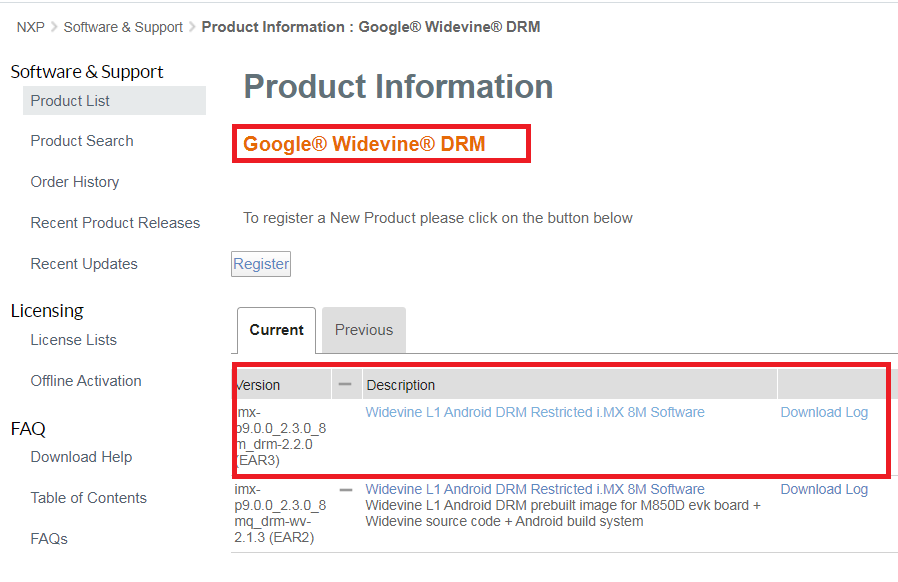Open Download Help under FAQ
898x582 pixels.
(81, 457)
